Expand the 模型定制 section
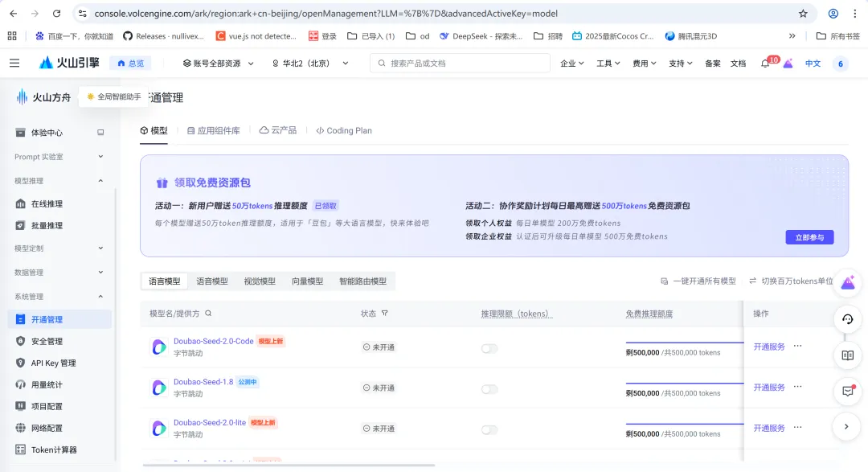 (x=59, y=248)
